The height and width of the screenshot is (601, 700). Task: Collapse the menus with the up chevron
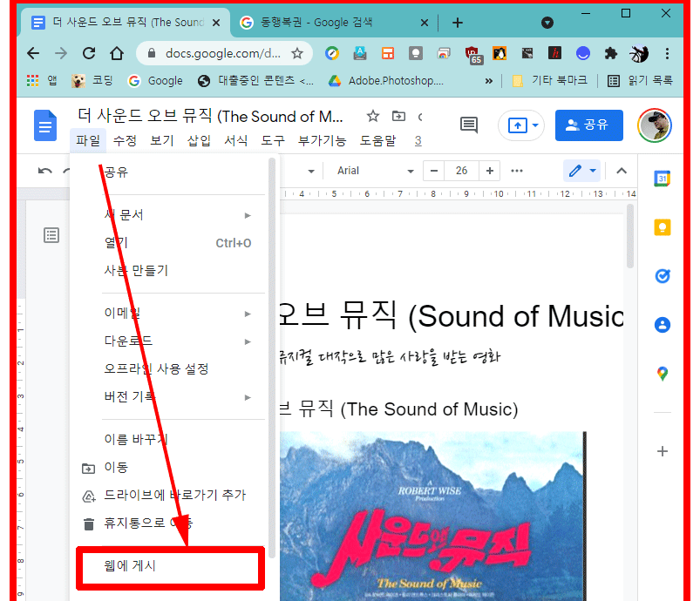[622, 171]
